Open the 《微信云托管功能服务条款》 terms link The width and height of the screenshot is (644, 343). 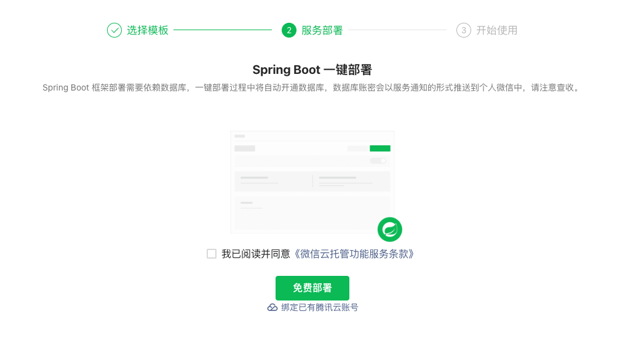pos(353,254)
